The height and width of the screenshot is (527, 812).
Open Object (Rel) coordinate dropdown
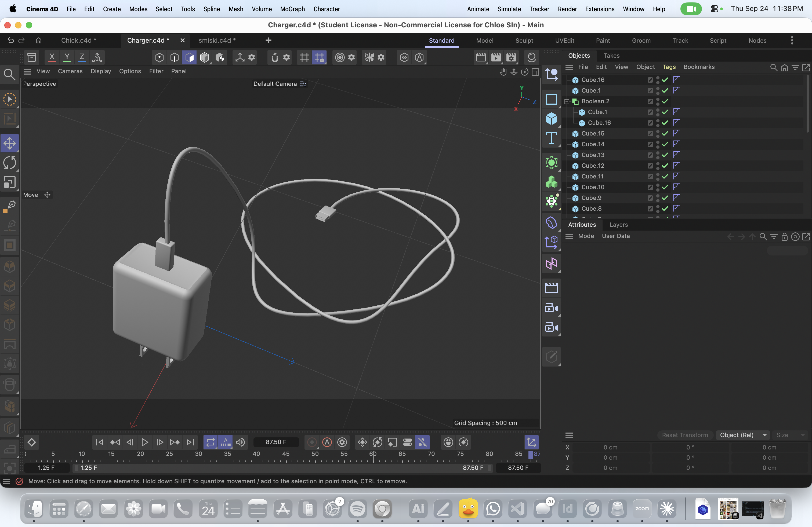743,435
